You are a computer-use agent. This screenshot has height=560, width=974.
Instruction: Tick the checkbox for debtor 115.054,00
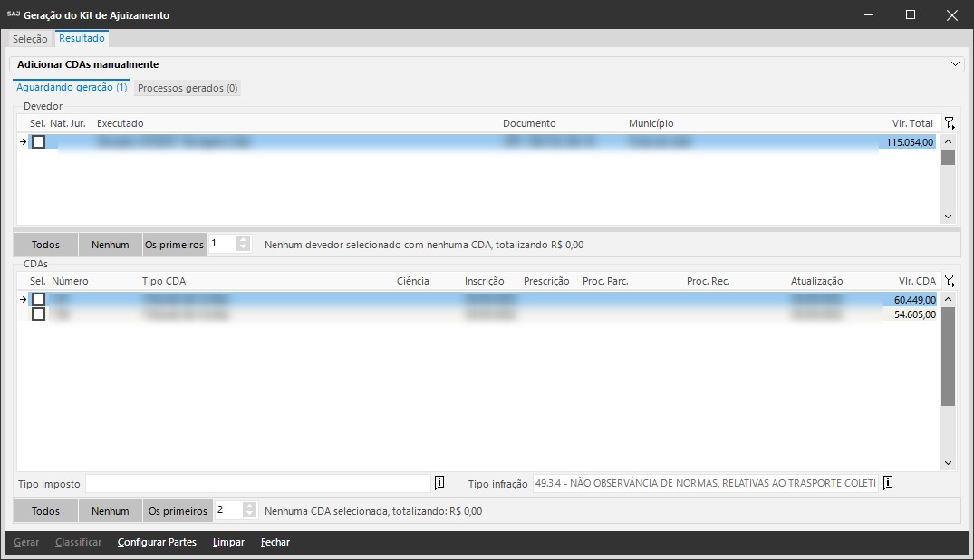coord(38,142)
